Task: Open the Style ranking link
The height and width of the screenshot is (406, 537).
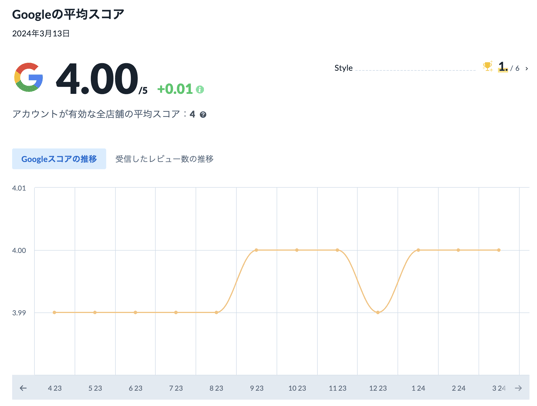Action: click(x=344, y=68)
